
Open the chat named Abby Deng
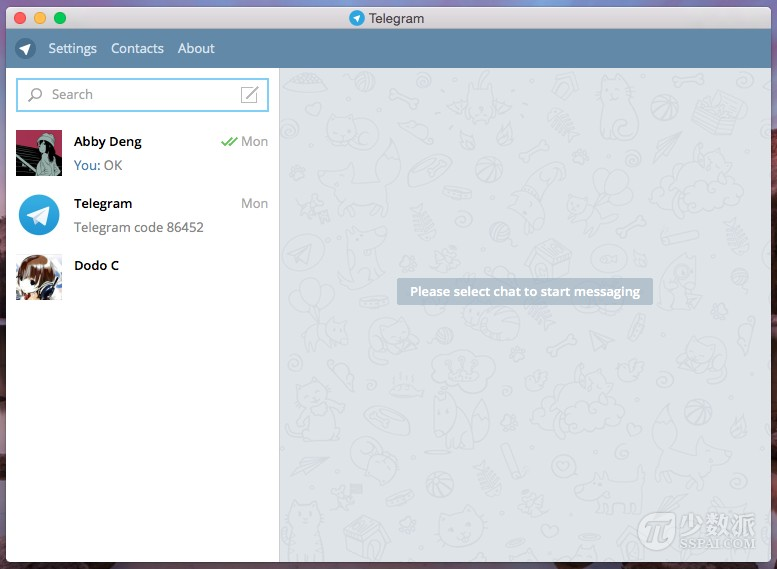[108, 142]
